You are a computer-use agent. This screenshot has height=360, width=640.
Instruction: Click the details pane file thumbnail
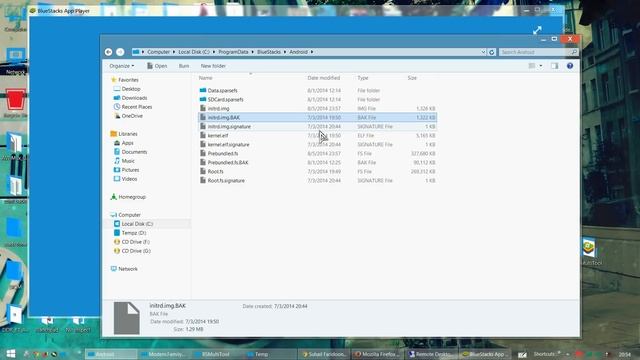tap(127, 318)
